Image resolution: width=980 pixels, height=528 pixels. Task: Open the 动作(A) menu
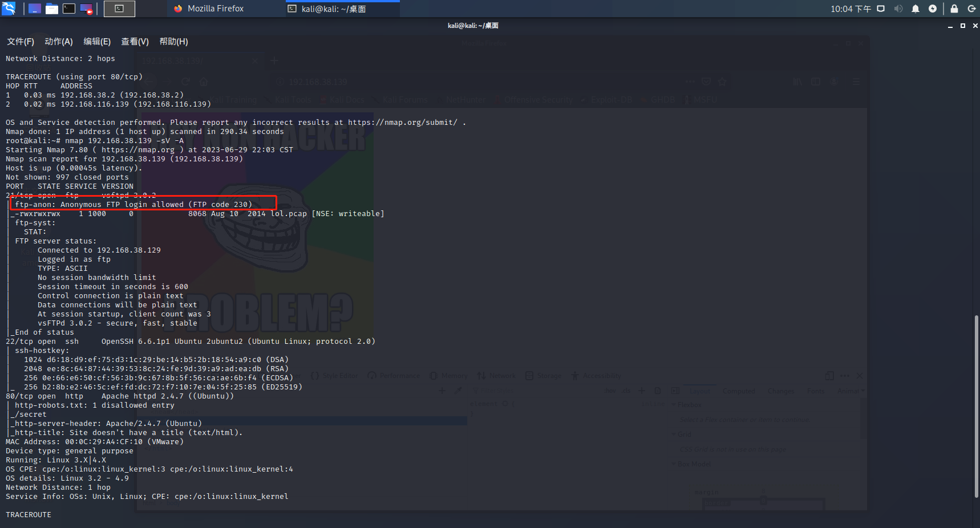59,42
